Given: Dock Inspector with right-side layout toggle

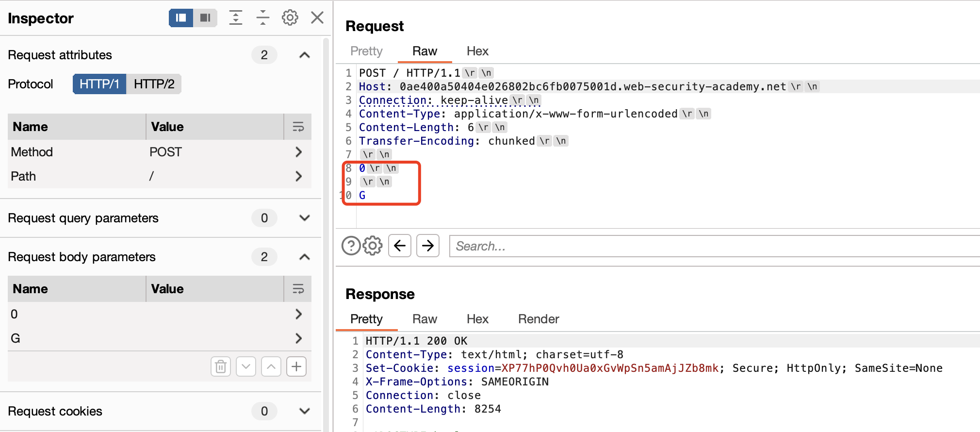Looking at the screenshot, I should point(205,18).
